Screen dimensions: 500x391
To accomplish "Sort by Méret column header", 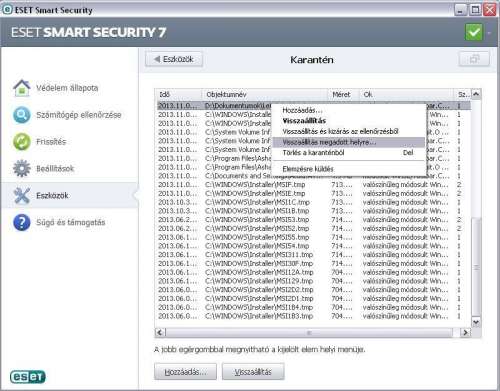I will tap(344, 95).
